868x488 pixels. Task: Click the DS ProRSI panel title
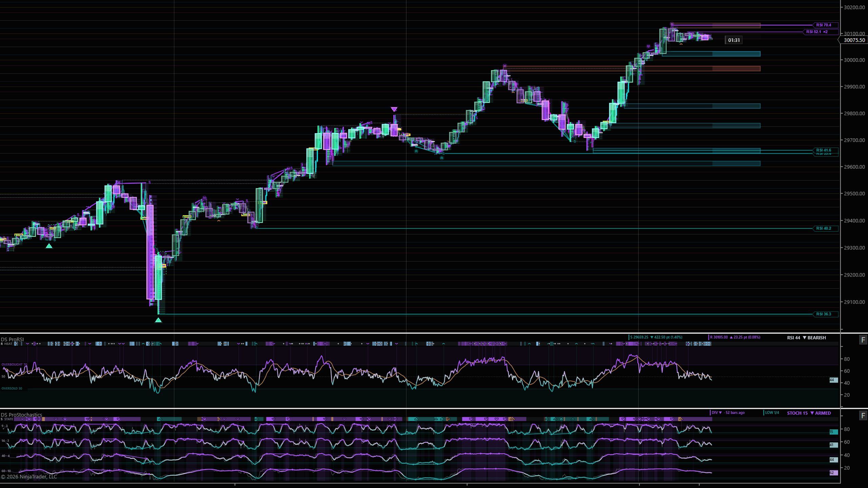[12, 339]
